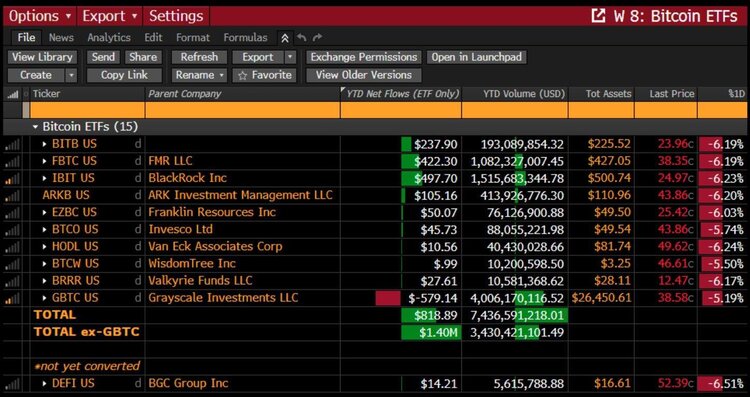
Task: Click signal bars icon in column header
Action: (x=13, y=94)
